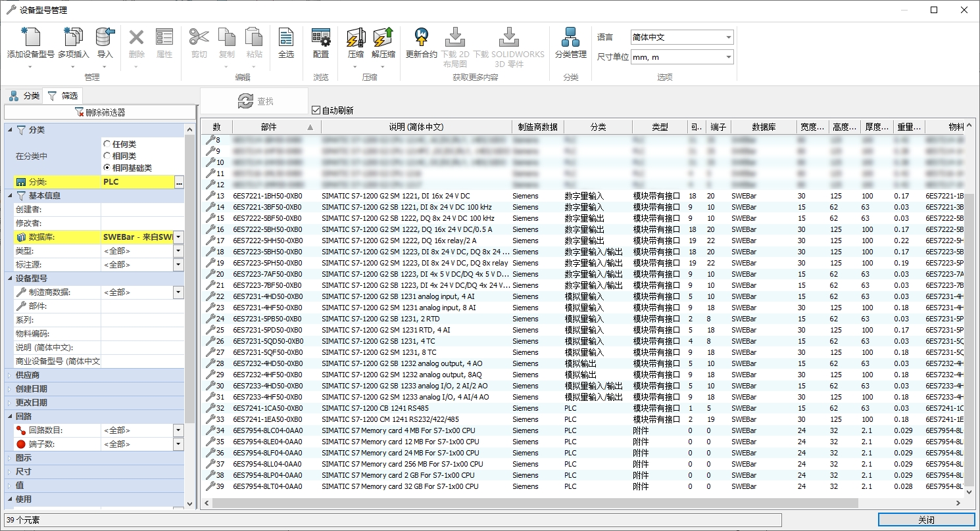Click the Add device model icon (添加设备型号)
Screen dimensions: 980x531
(30, 38)
